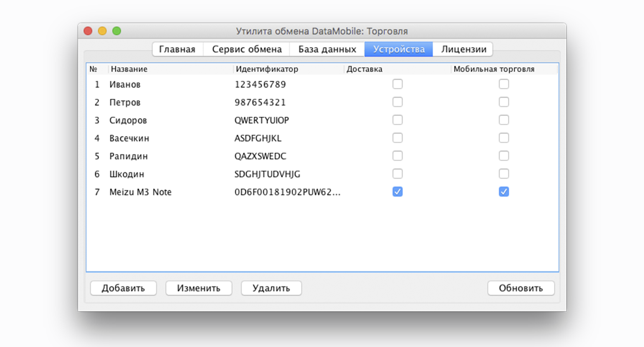Select the Meizu M3 Note row
Screen dimensions: 644x347
click(140, 192)
